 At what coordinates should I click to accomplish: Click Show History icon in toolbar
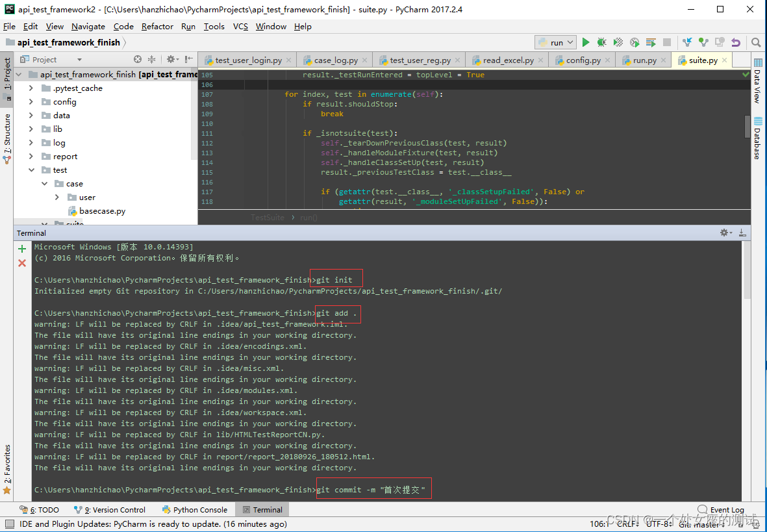tap(720, 43)
